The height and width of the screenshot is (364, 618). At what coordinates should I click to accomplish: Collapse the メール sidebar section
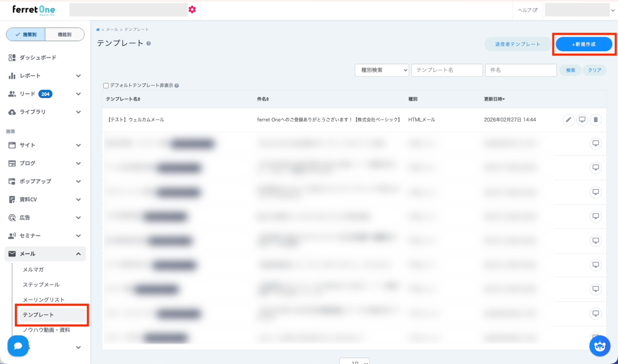click(x=78, y=254)
